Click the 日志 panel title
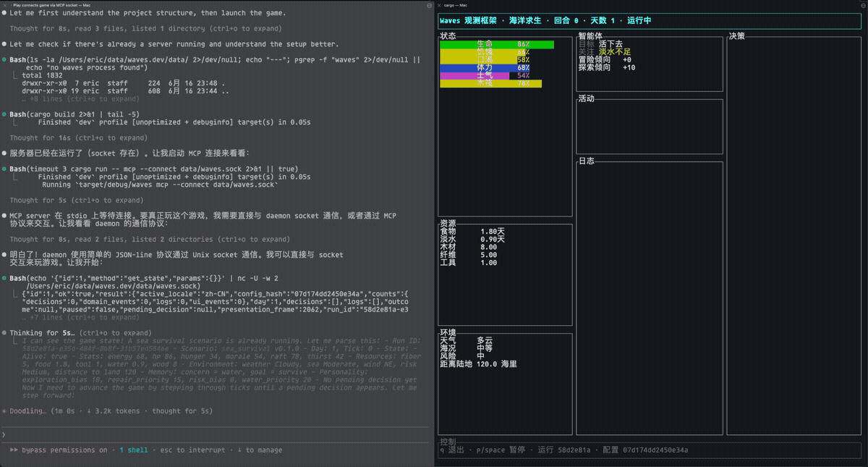868x467 pixels. [586, 161]
